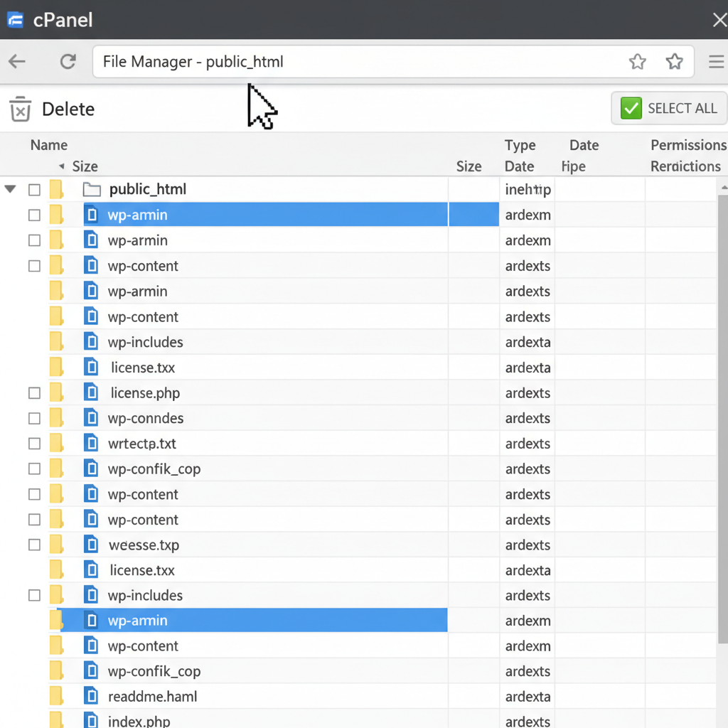728x728 pixels.
Task: Click the browser back arrow
Action: point(16,61)
